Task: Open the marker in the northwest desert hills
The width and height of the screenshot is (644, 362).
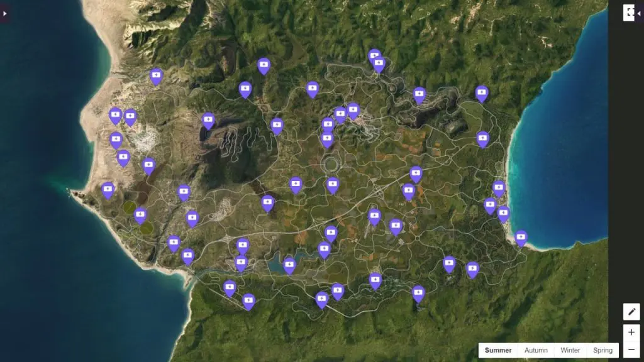Action: click(156, 77)
